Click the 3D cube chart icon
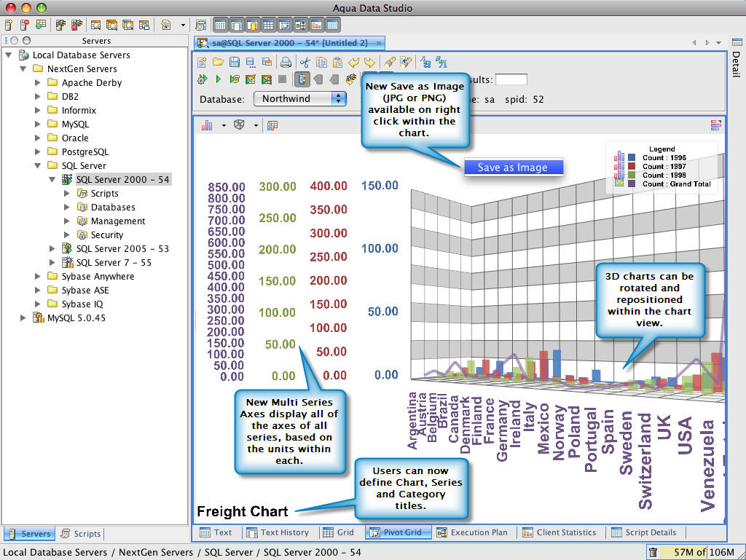Viewport: 746px width, 560px height. 239,125
